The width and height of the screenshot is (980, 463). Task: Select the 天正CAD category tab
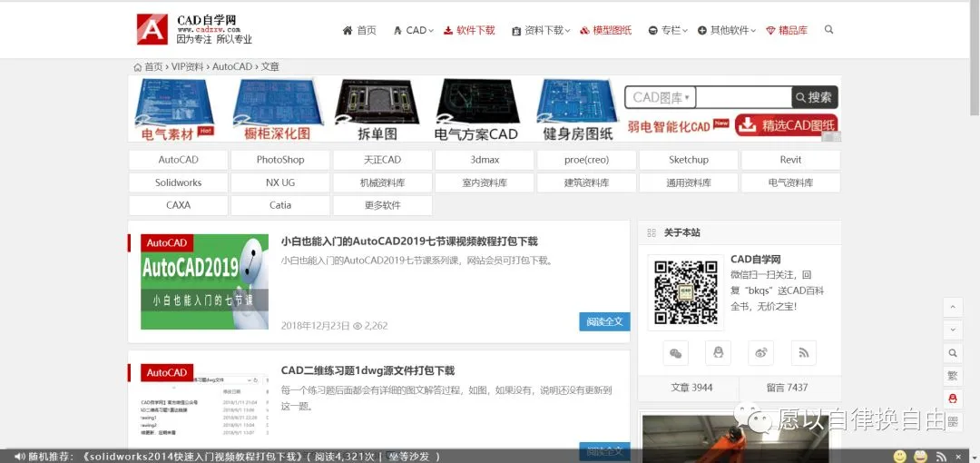(383, 160)
